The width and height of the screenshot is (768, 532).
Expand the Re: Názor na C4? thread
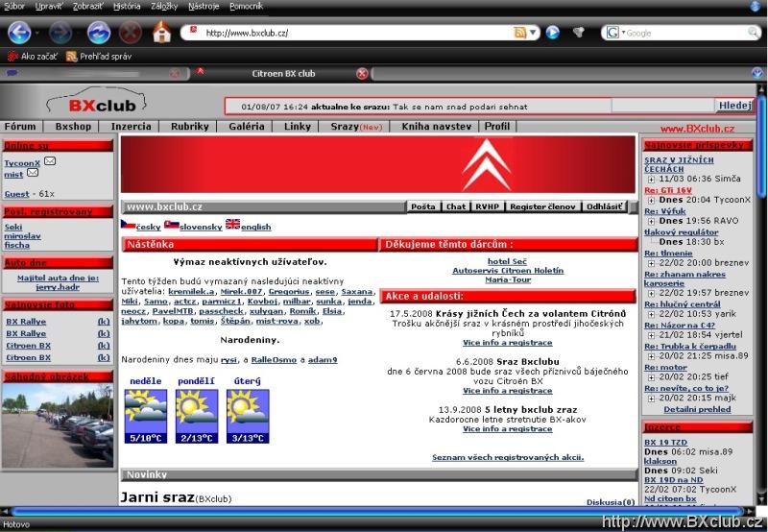tap(651, 335)
